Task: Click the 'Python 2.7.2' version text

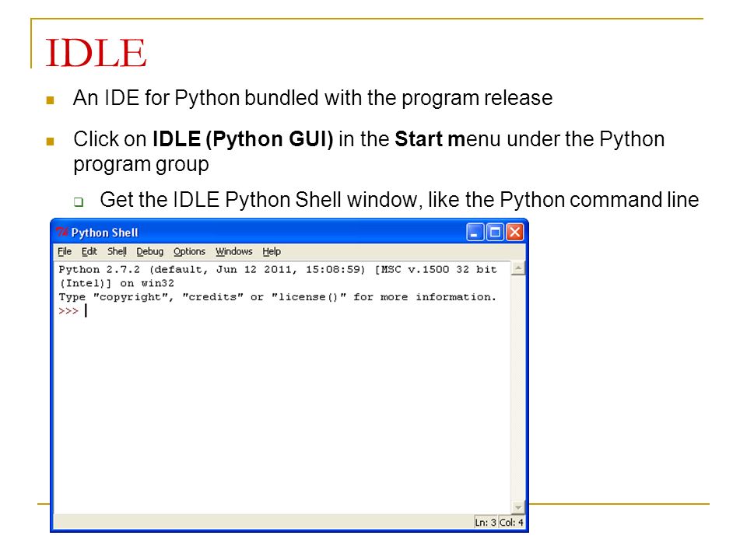Action: pos(100,270)
